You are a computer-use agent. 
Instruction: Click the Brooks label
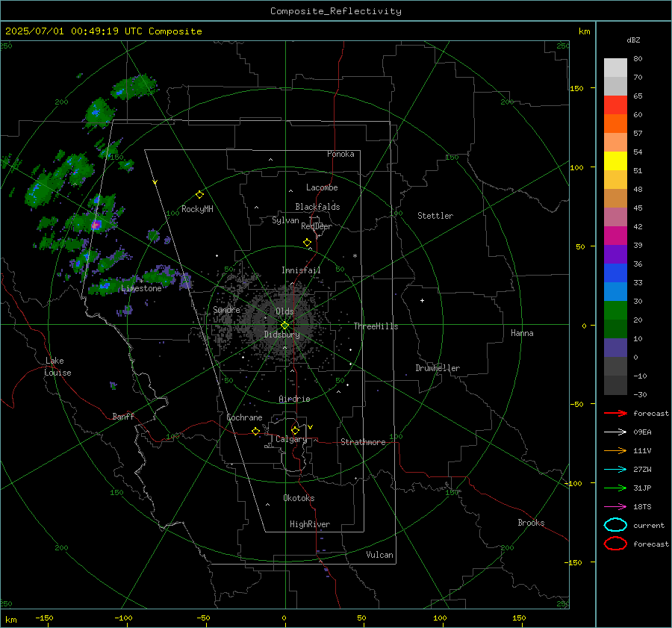coord(531,523)
